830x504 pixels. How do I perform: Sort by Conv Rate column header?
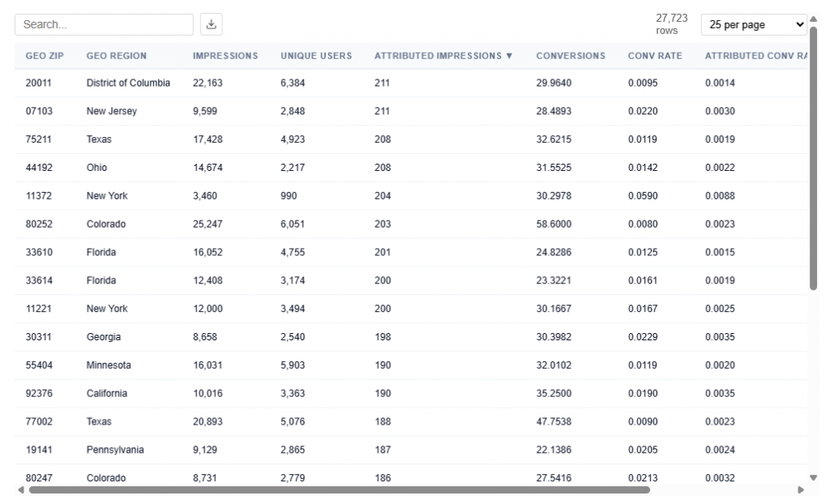(655, 56)
